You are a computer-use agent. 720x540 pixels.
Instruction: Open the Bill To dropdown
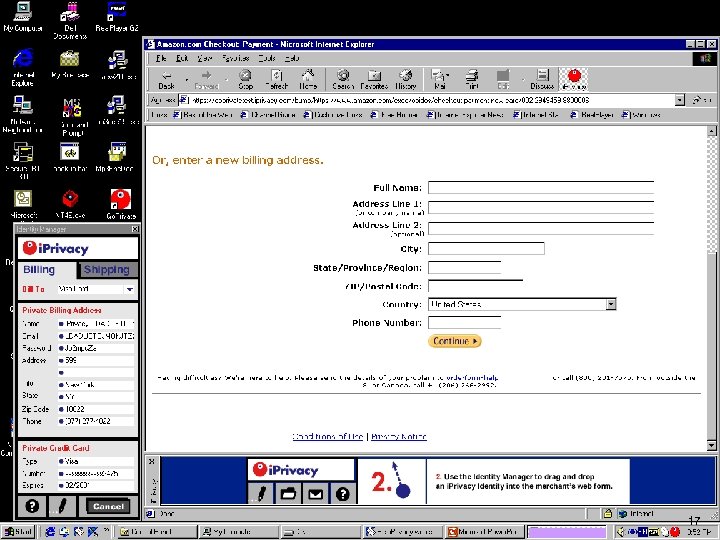(129, 289)
